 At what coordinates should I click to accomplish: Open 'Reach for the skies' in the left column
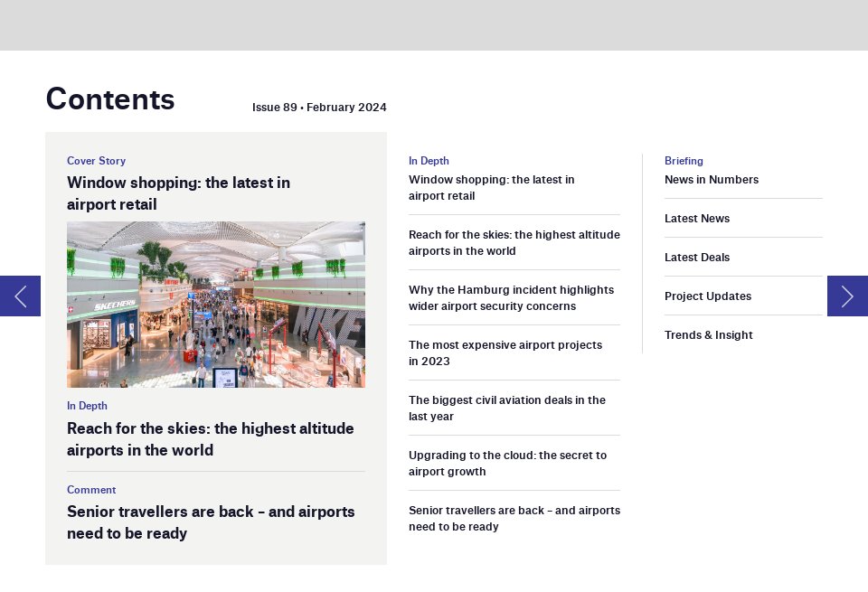210,439
